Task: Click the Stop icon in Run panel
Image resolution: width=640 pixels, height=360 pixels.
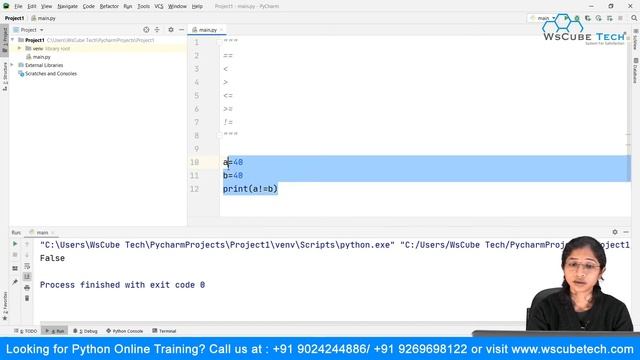Action: click(x=15, y=255)
